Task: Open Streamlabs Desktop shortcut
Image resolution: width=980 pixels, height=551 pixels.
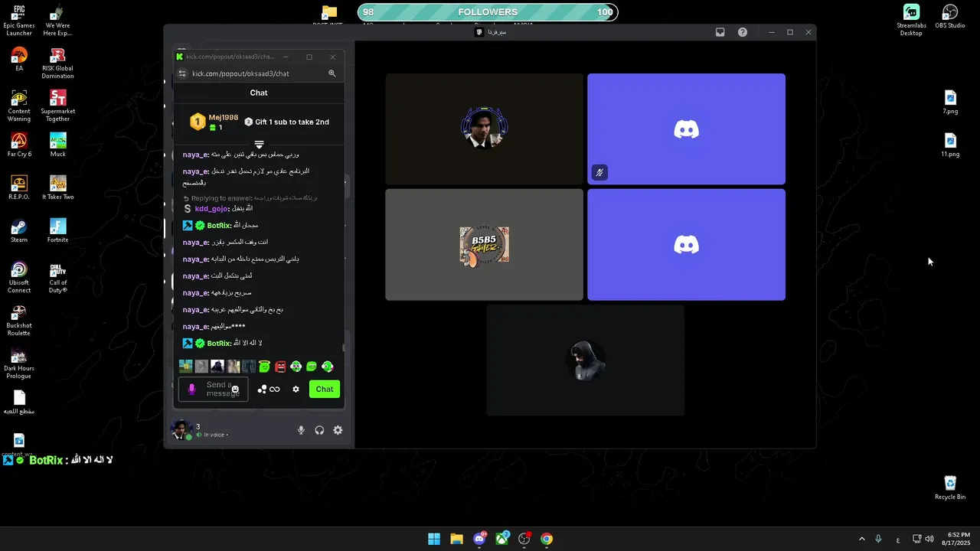Action: point(911,21)
